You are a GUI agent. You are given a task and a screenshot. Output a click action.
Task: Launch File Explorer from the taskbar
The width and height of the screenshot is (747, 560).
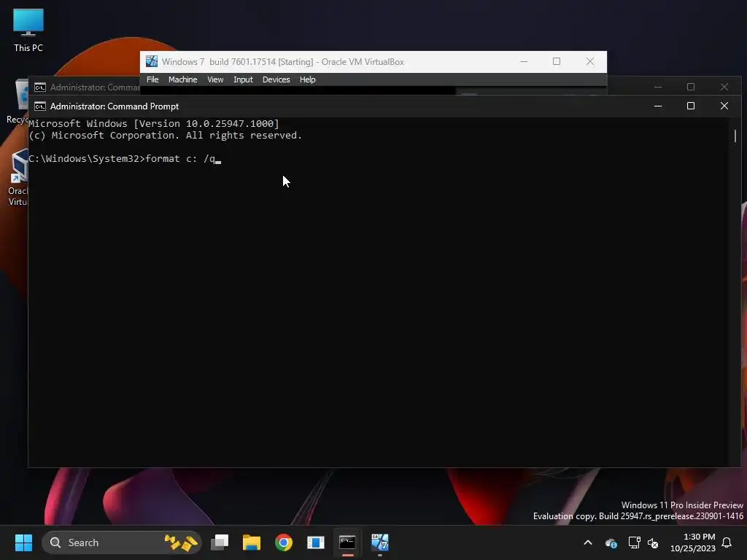pos(252,542)
